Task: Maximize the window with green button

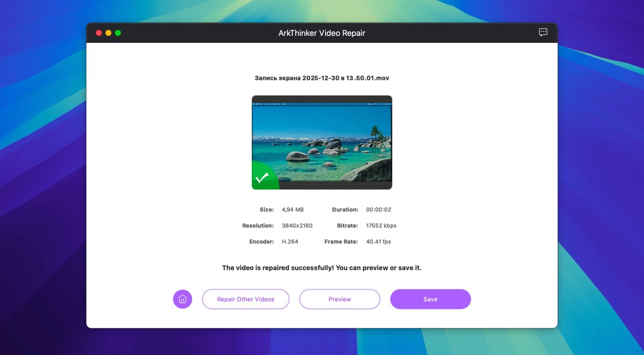Action: (x=118, y=33)
